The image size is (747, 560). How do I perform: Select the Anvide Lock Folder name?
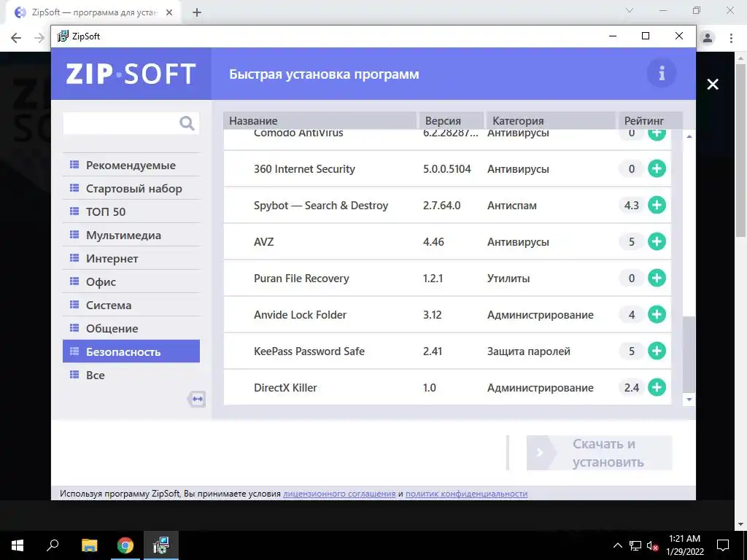pos(300,315)
